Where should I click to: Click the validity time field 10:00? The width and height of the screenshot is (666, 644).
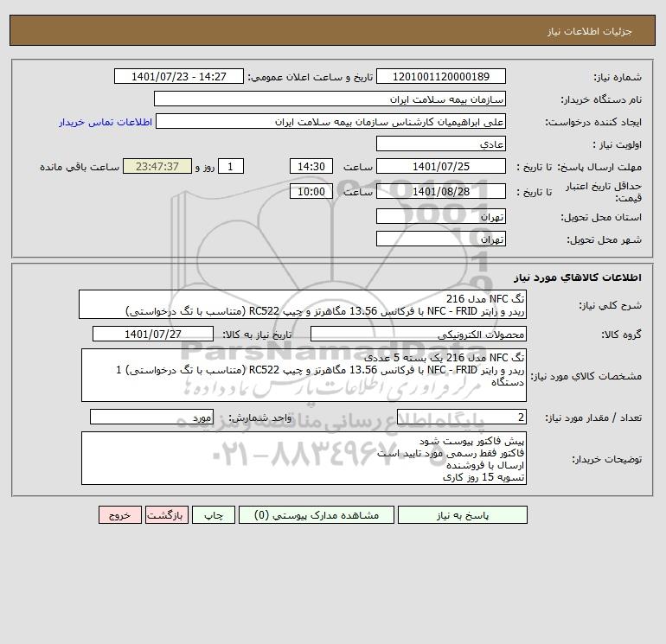[311, 191]
